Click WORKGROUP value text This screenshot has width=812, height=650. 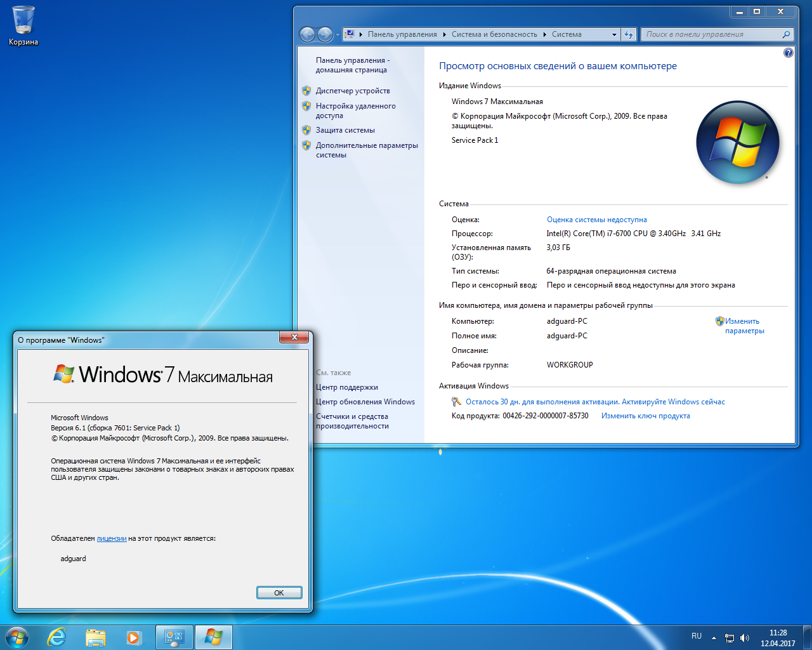click(x=570, y=365)
